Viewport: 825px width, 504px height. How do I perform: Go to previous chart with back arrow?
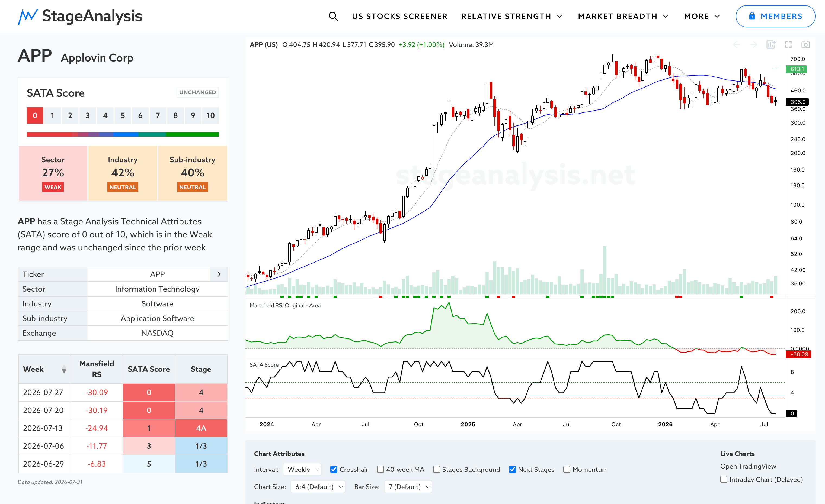pos(736,44)
